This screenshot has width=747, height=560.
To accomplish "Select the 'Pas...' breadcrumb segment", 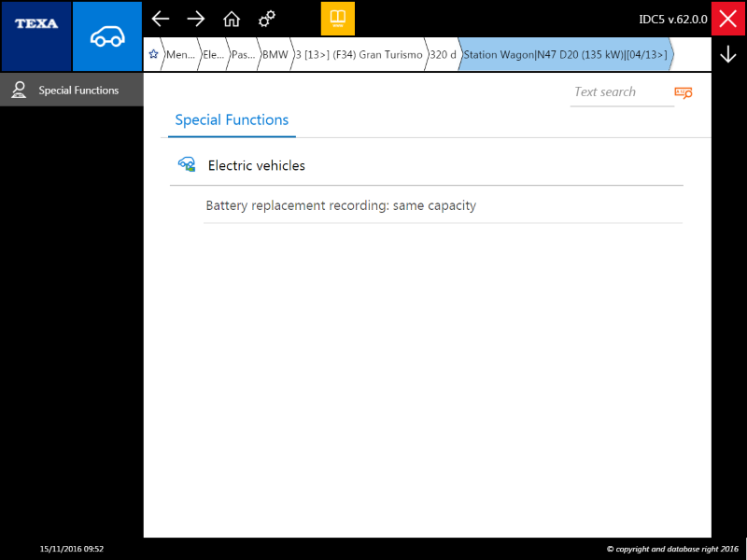I will click(x=244, y=54).
